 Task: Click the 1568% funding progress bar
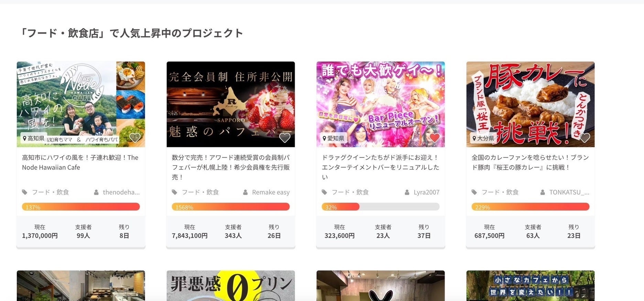click(231, 207)
